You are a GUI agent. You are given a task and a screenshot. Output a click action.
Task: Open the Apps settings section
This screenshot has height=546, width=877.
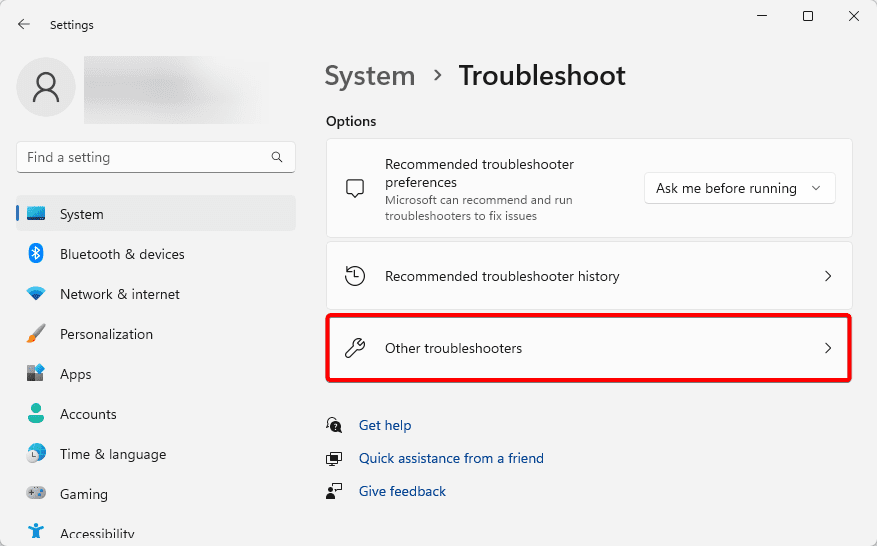(75, 374)
